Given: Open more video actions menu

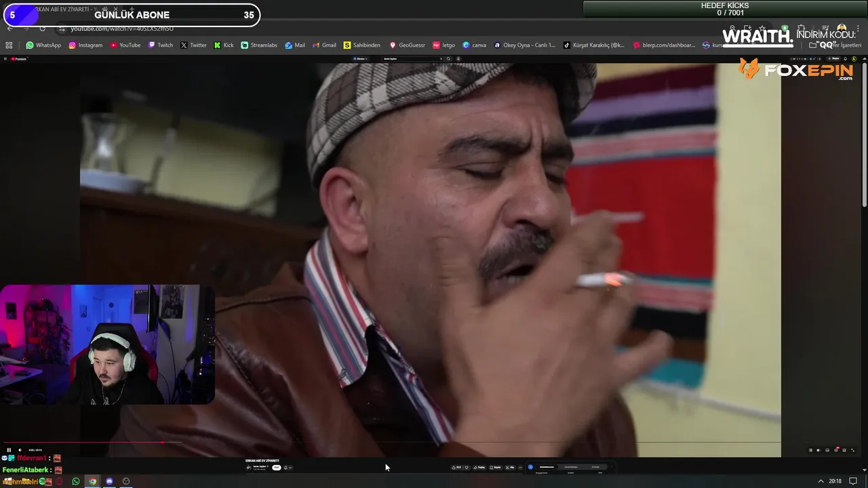Looking at the screenshot, I should click(x=520, y=467).
